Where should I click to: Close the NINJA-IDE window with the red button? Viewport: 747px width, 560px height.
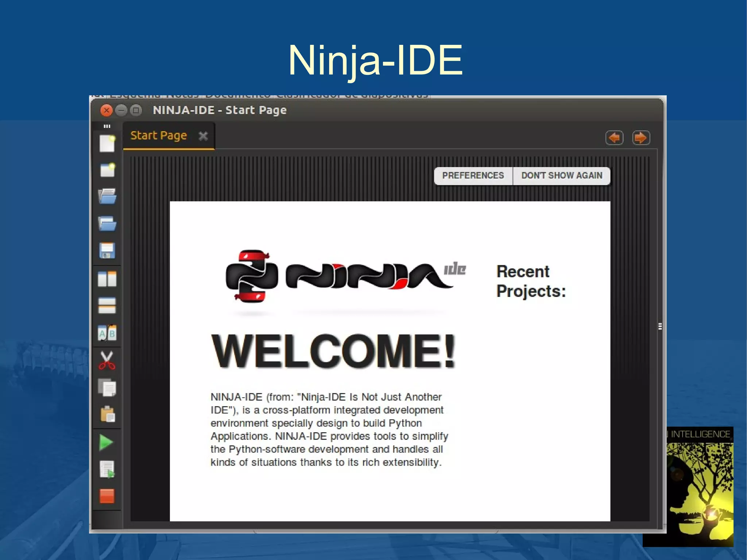[x=107, y=110]
